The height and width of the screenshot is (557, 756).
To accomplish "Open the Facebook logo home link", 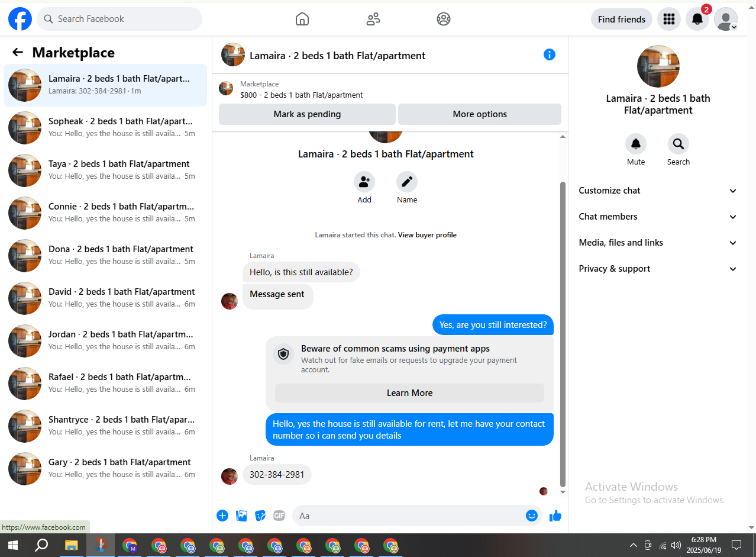I will (20, 19).
